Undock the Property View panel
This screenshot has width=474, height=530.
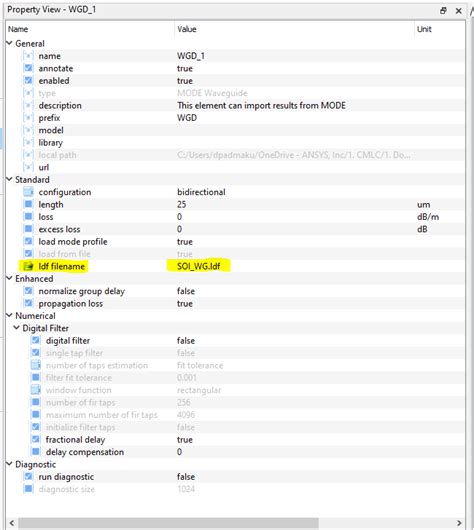(x=443, y=10)
